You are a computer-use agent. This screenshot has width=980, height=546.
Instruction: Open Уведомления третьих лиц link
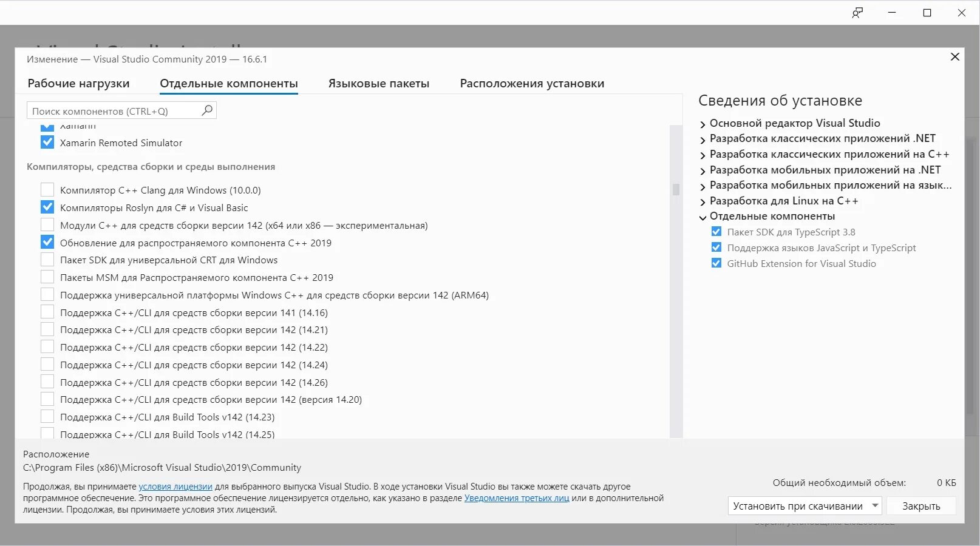[x=517, y=498]
